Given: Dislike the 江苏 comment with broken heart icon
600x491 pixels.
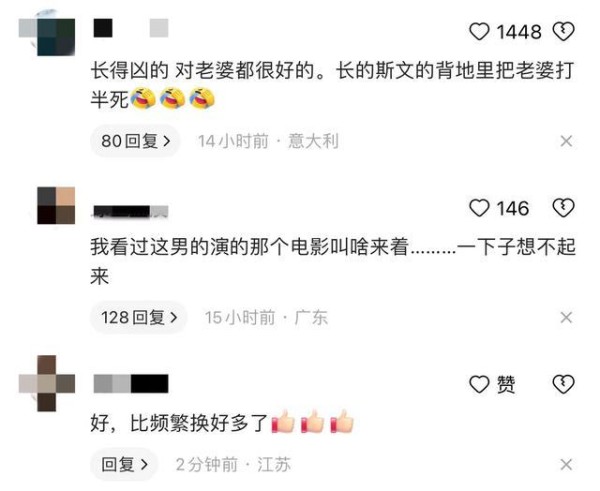Looking at the screenshot, I should tap(564, 384).
